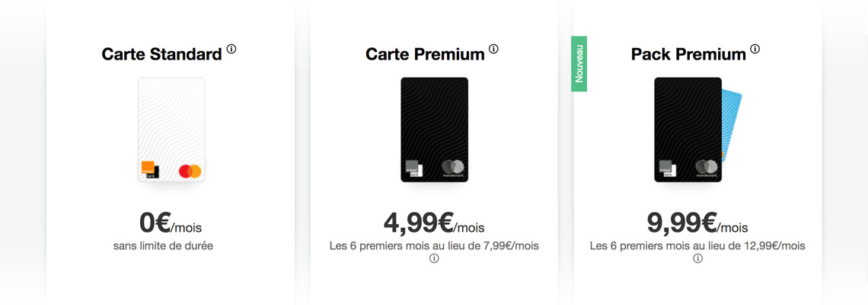Click the Orange Bank logo on the white card
Viewport: 868px width, 305px height.
coord(150,170)
